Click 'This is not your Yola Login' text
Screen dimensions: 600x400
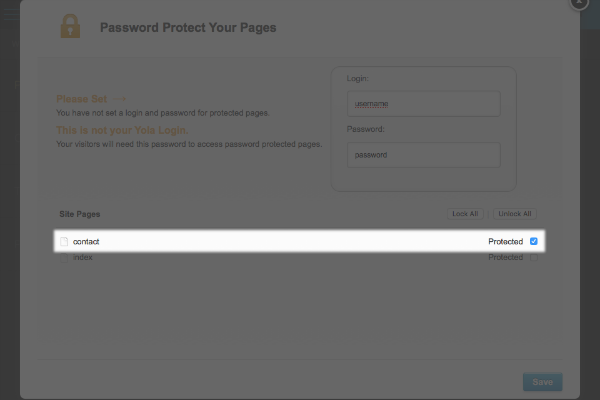tap(122, 131)
